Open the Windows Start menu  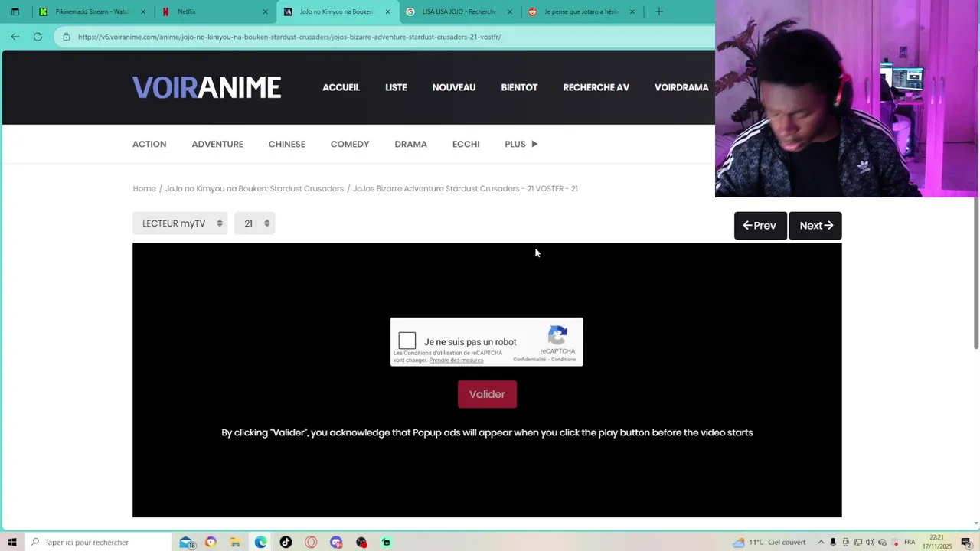pos(11,542)
